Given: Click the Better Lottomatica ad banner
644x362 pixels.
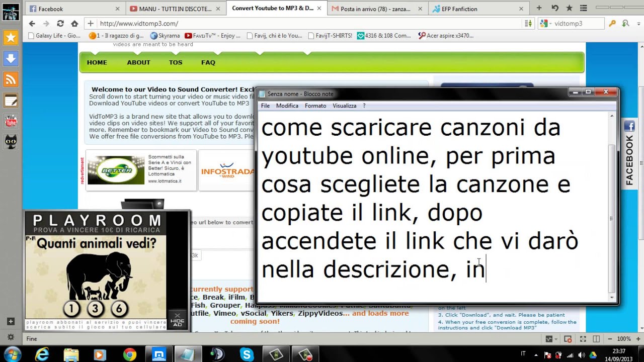Looking at the screenshot, I should [141, 170].
